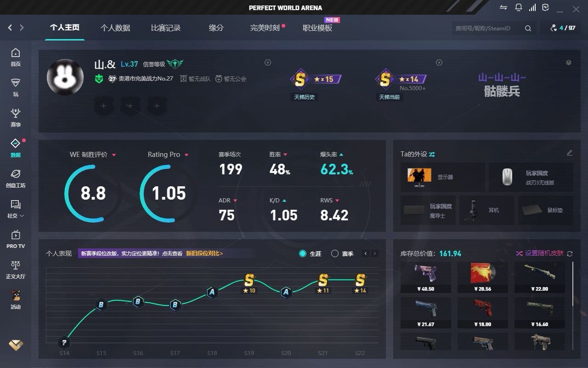Refresh the inventory skins list
Image resolution: width=588 pixels, height=368 pixels.
[570, 253]
